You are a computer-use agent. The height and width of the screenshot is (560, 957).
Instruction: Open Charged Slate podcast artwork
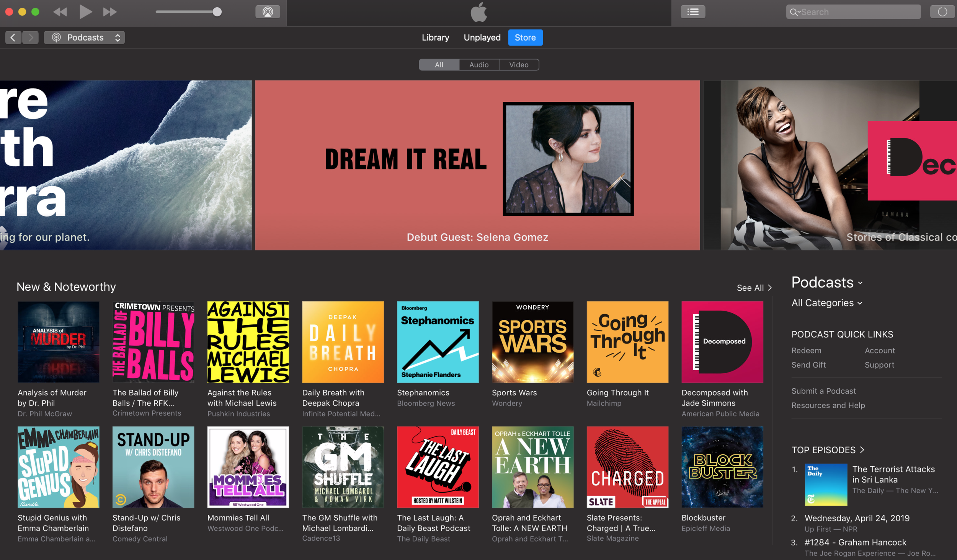pos(627,467)
